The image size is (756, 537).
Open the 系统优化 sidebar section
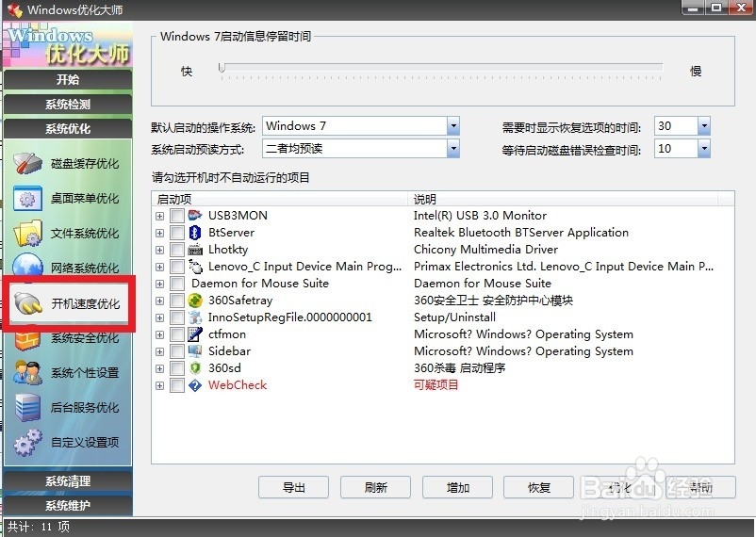tap(68, 129)
